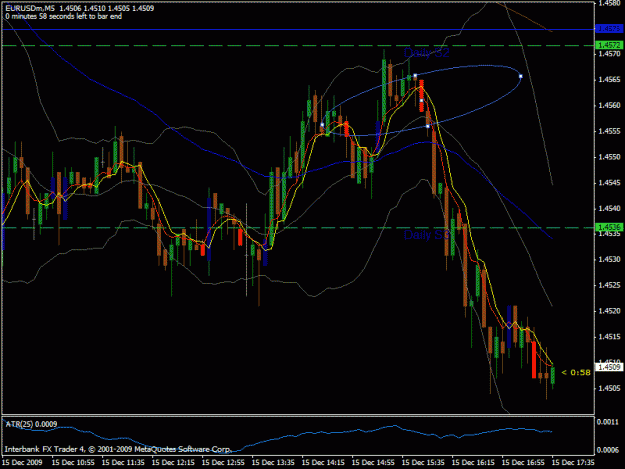Click the '15 Dec 10:55' time axis label

pyautogui.click(x=73, y=463)
